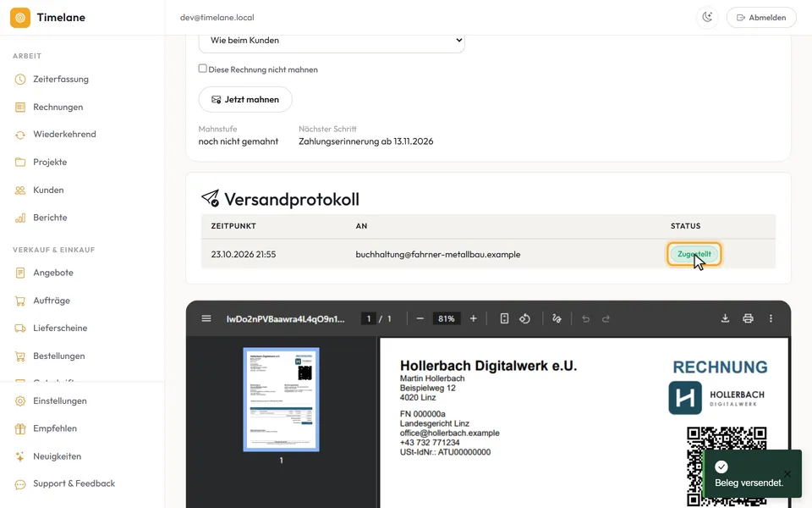
Task: Click the Empfehlen gift icon
Action: coord(20,428)
